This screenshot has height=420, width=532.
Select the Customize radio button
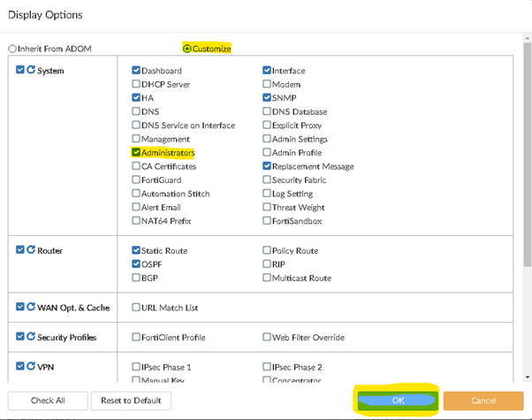186,49
